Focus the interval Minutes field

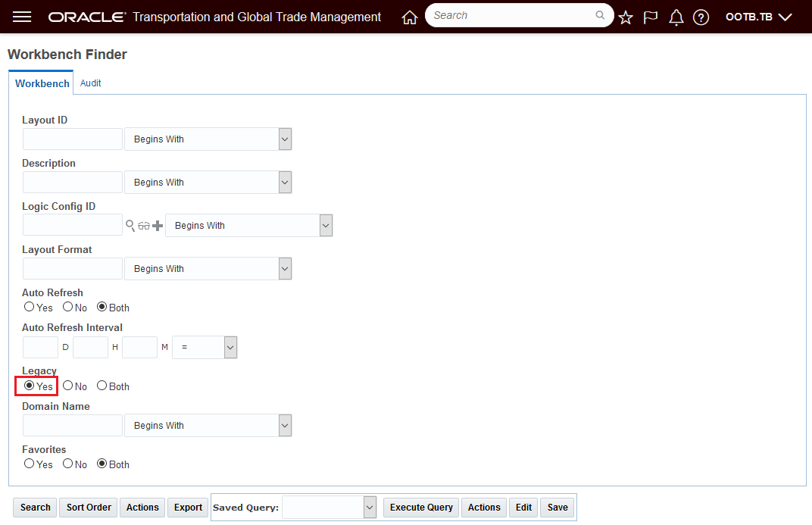pyautogui.click(x=139, y=347)
